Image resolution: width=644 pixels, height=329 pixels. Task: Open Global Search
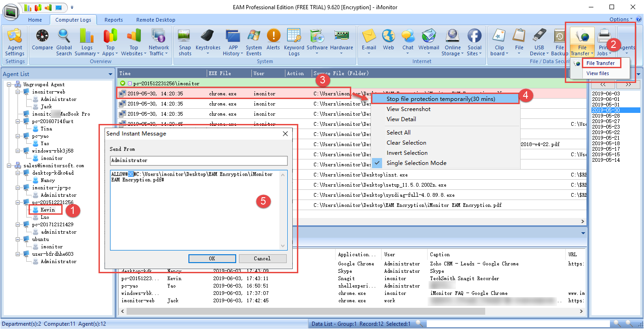click(64, 42)
